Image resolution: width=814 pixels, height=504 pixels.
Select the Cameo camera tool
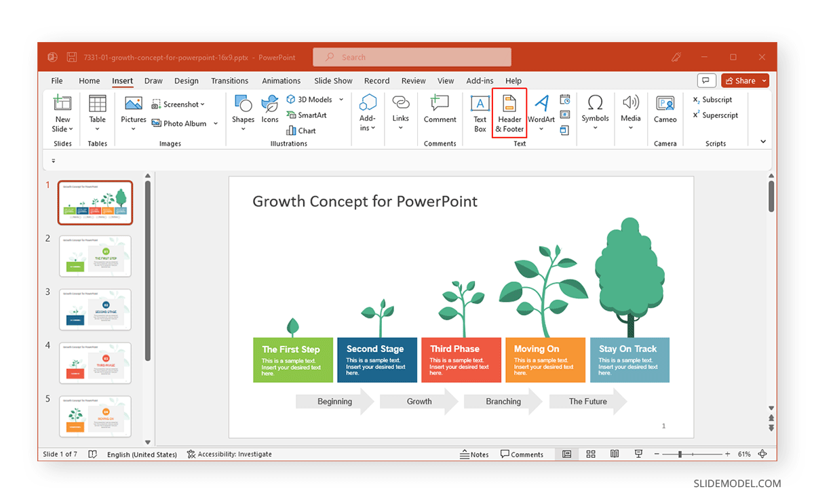[665, 110]
